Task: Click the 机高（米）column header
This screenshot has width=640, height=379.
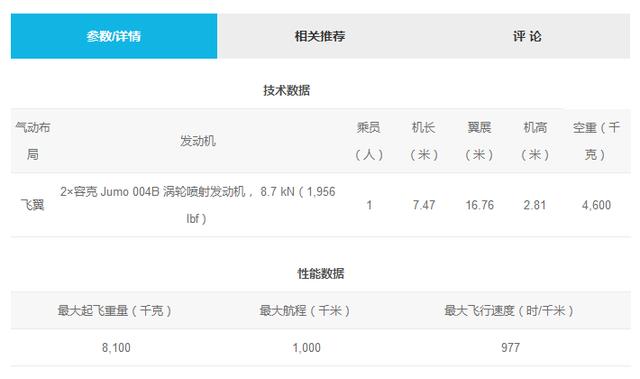Action: click(535, 141)
